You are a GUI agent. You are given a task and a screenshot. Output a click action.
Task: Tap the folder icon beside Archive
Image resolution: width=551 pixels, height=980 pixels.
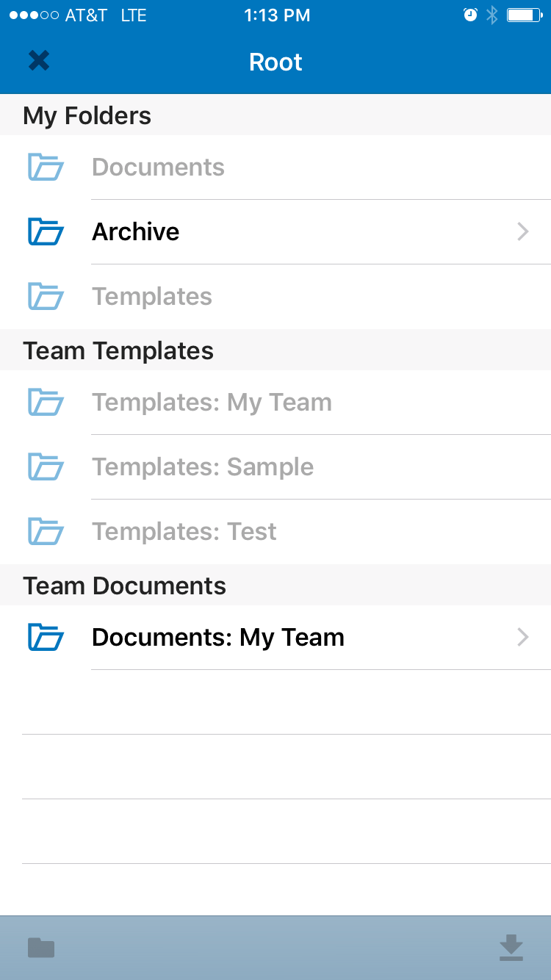pos(46,231)
